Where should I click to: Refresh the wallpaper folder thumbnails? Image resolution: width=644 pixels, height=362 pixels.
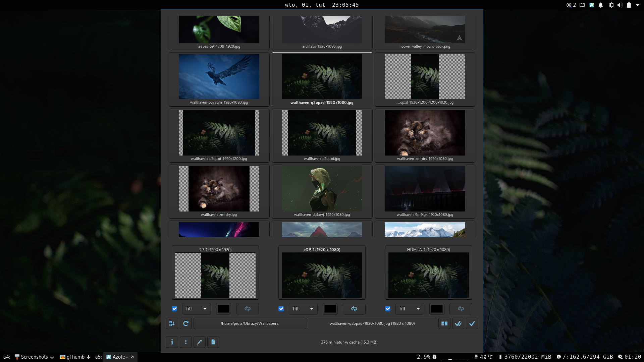[x=186, y=323]
